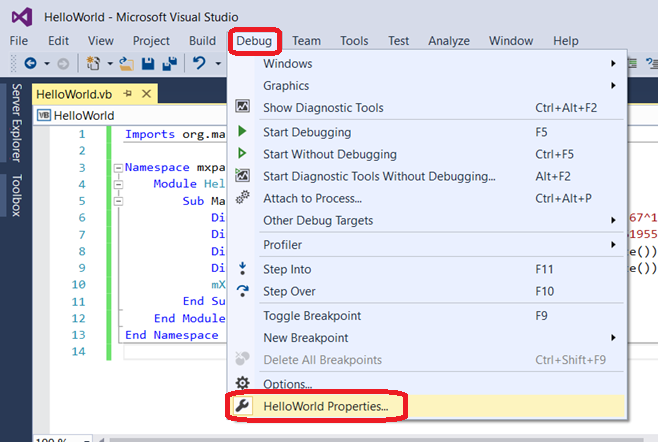Open the Undo history dropdown arrow
Screen dimensions: 658x442
218,64
